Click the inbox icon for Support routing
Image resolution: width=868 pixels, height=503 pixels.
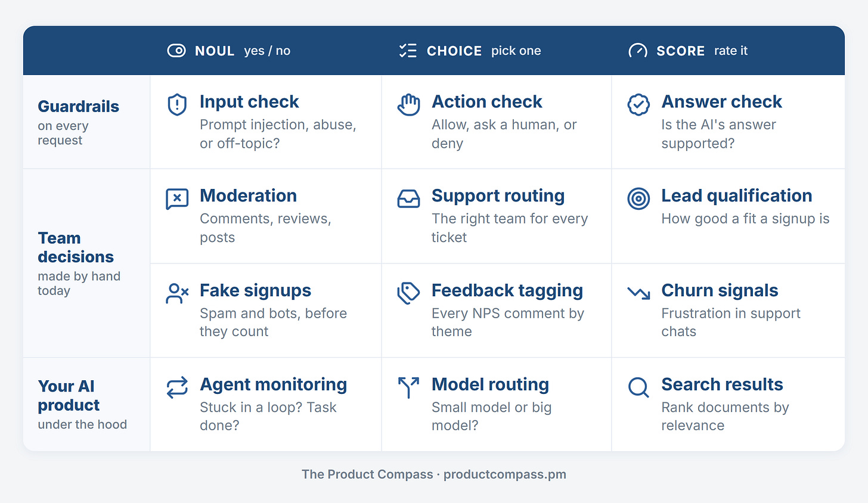pyautogui.click(x=409, y=198)
